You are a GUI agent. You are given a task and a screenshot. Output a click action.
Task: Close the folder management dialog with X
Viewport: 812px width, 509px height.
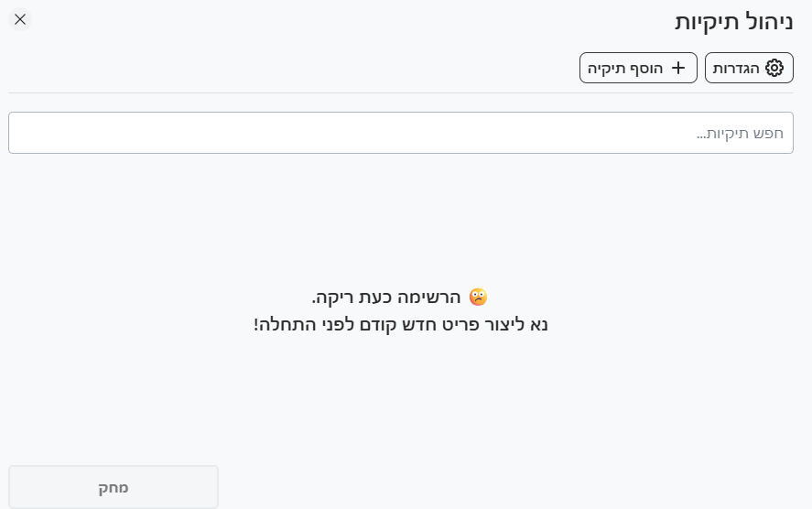coord(20,19)
